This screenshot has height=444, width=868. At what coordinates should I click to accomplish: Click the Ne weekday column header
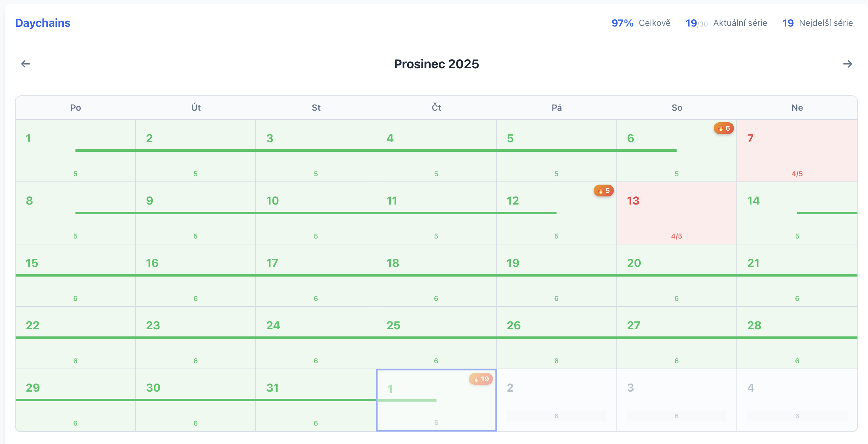click(797, 108)
